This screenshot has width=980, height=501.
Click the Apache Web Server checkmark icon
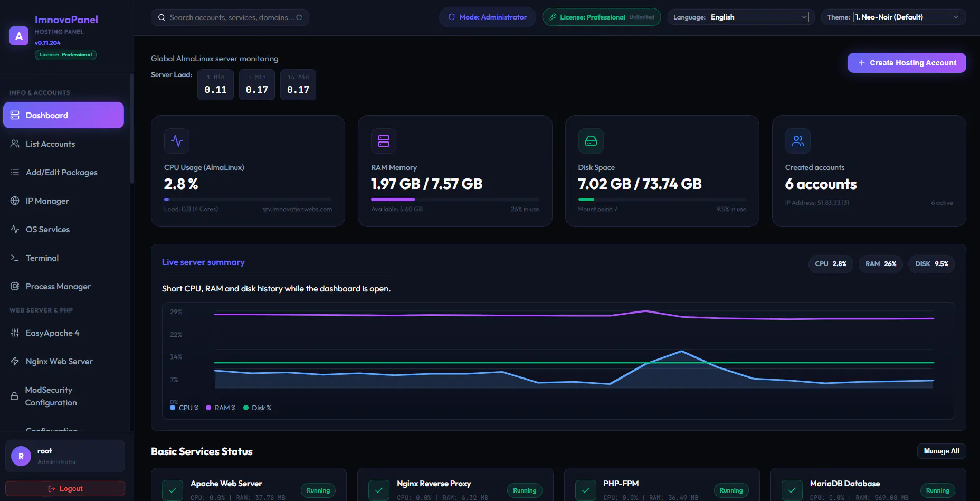point(173,490)
